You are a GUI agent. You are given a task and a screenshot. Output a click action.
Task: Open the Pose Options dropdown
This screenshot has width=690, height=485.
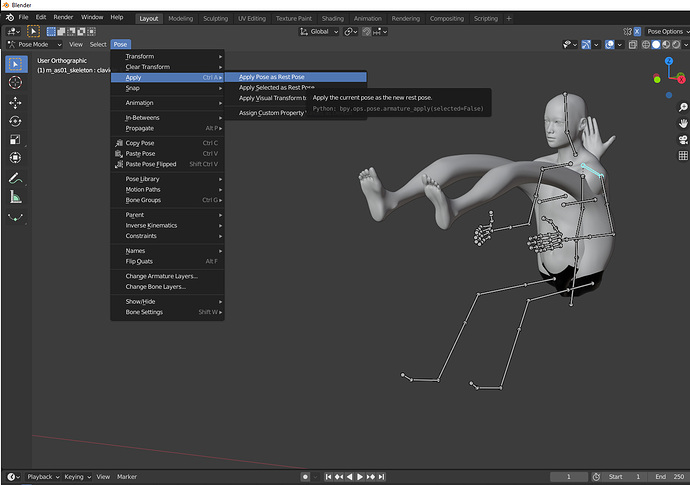(x=668, y=32)
